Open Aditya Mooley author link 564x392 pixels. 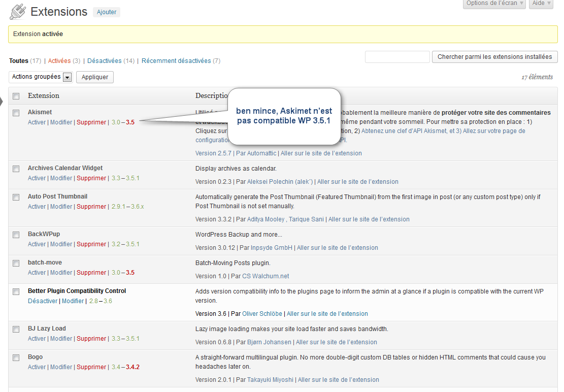[266, 219]
